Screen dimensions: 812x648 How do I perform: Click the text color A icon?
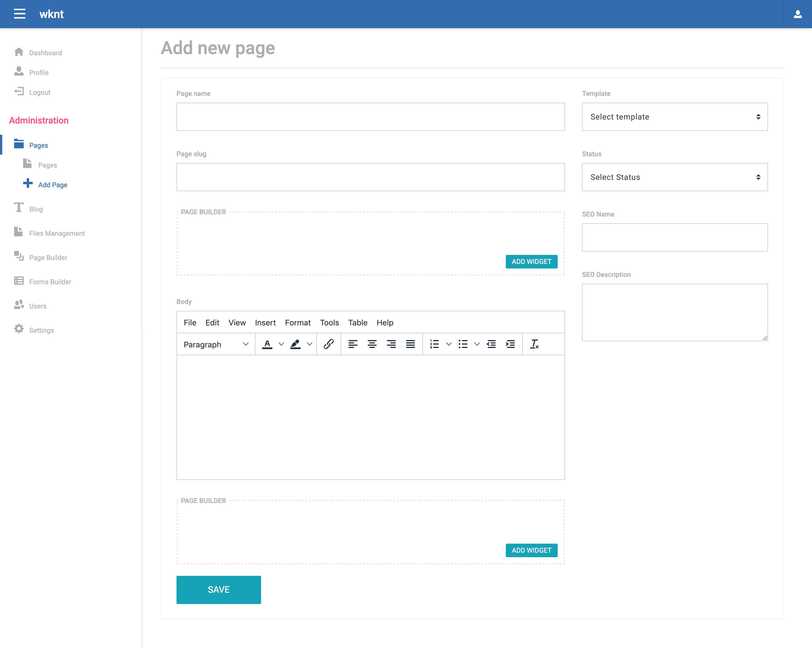pyautogui.click(x=267, y=344)
